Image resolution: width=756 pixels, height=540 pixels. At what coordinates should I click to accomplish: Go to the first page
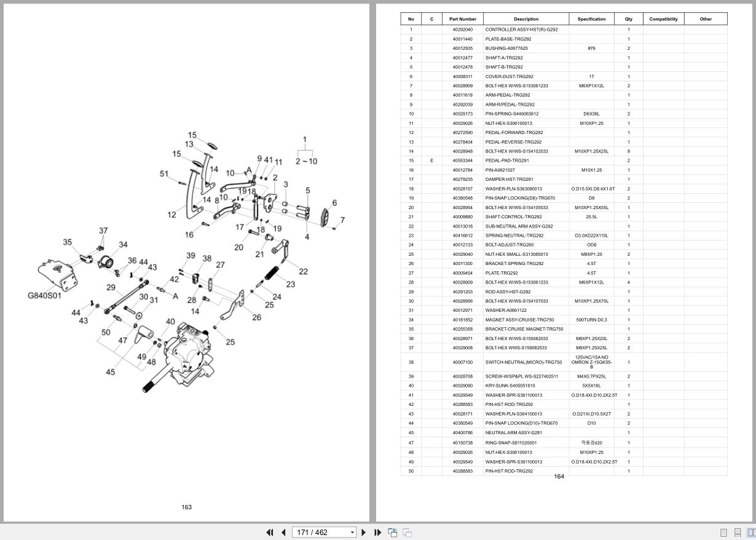[x=269, y=533]
